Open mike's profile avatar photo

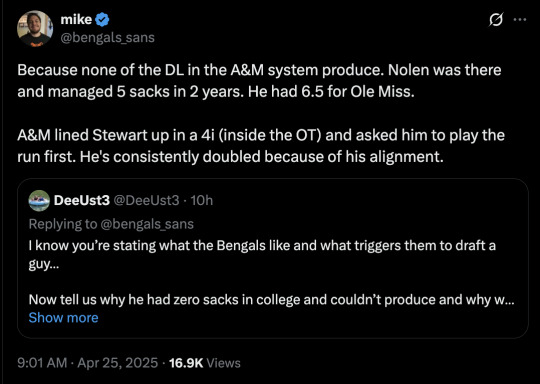pyautogui.click(x=35, y=29)
